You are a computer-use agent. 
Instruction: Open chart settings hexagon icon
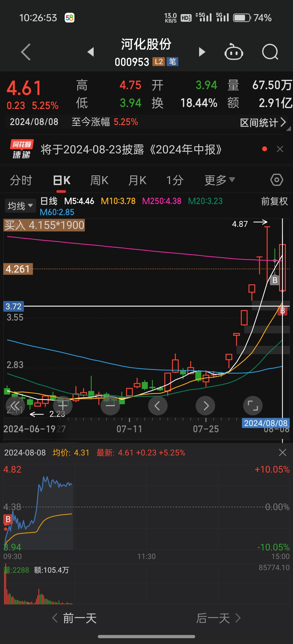click(277, 180)
